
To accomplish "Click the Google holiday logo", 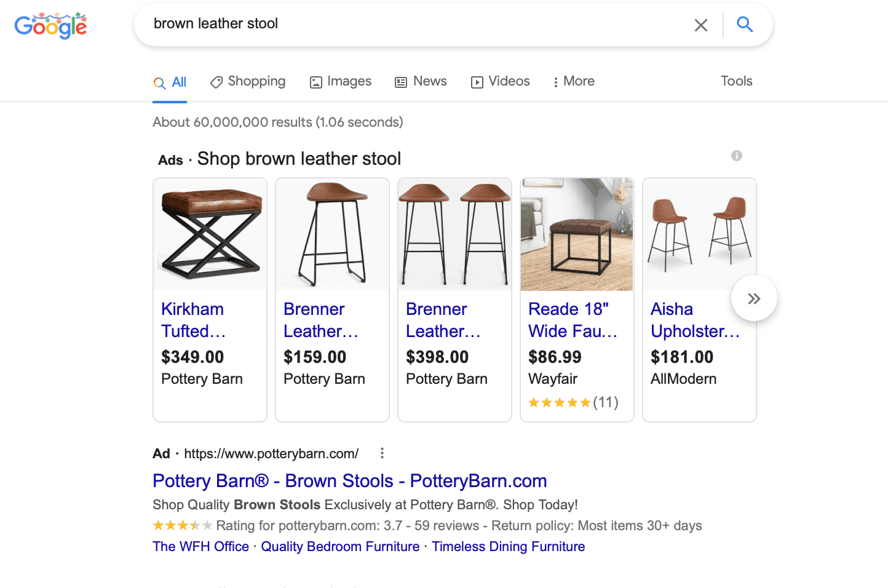I will (x=50, y=26).
